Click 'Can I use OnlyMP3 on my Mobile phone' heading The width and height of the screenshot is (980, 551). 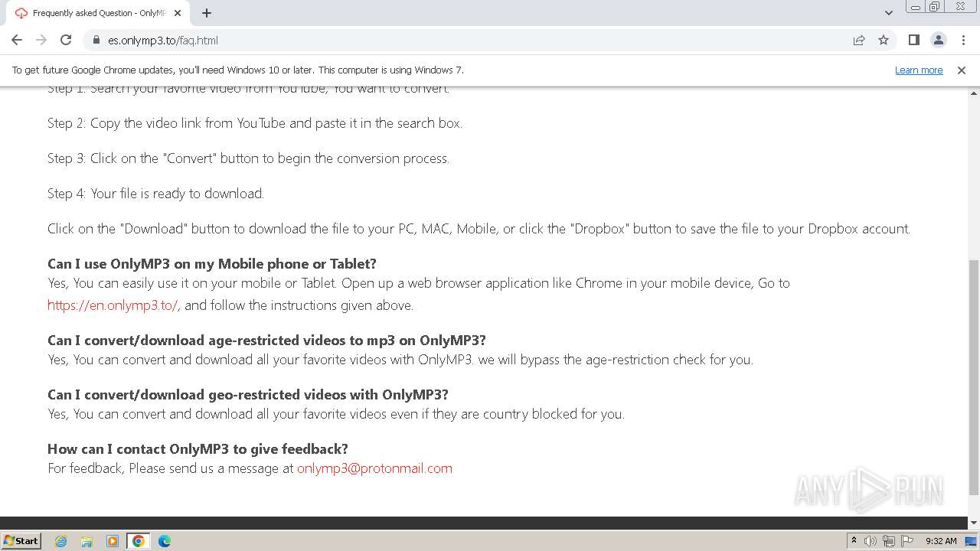pos(212,264)
